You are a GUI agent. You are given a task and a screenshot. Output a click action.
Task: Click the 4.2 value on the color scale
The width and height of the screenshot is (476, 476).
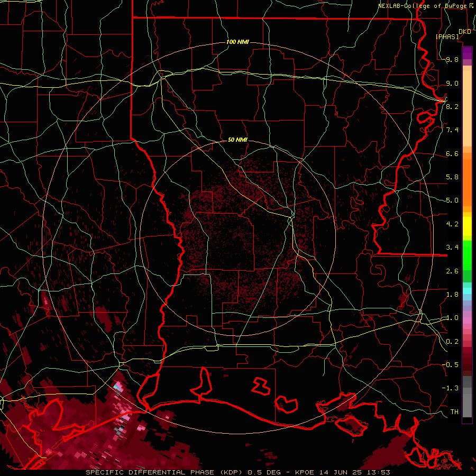pyautogui.click(x=452, y=224)
